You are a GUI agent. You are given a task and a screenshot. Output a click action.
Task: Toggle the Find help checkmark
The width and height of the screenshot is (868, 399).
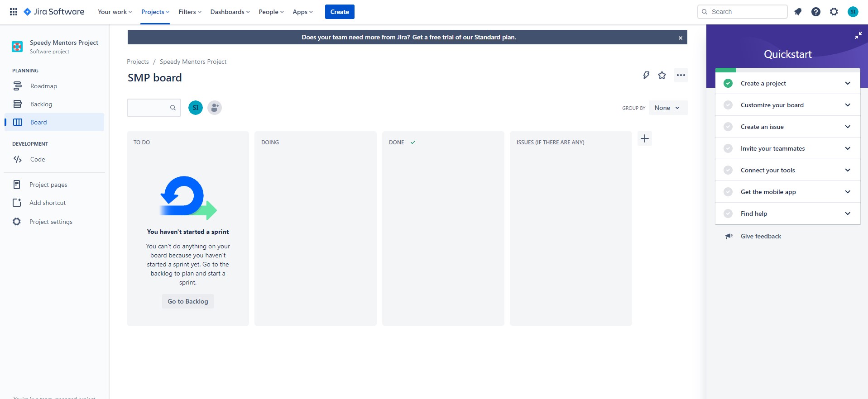pos(728,214)
